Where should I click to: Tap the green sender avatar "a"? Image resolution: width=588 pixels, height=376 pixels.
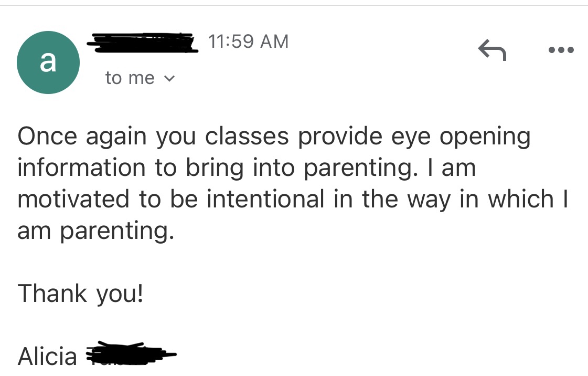[x=48, y=62]
